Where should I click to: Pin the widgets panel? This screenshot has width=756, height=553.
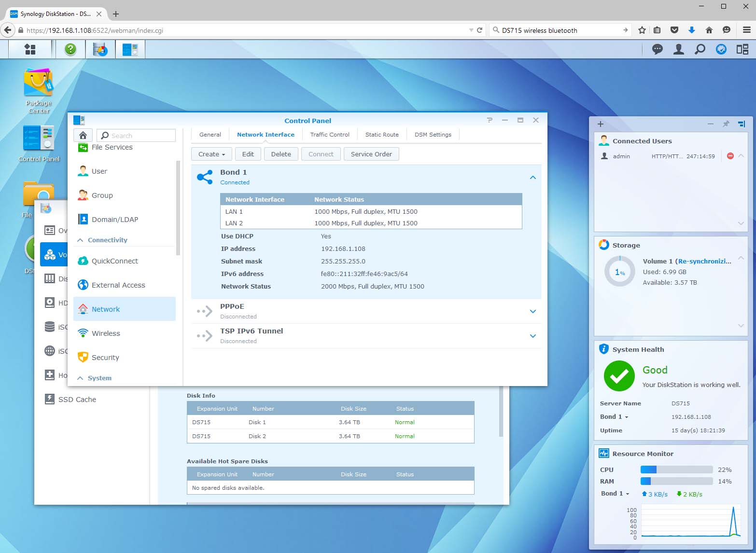(x=726, y=124)
